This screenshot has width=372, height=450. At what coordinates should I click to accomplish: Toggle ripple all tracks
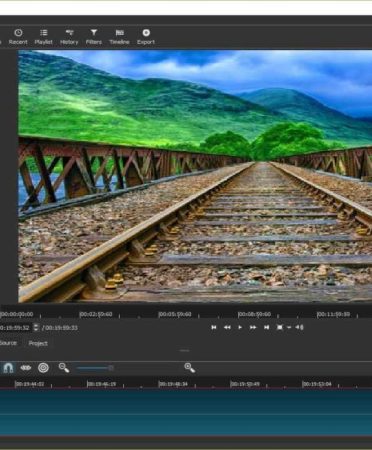(43, 368)
